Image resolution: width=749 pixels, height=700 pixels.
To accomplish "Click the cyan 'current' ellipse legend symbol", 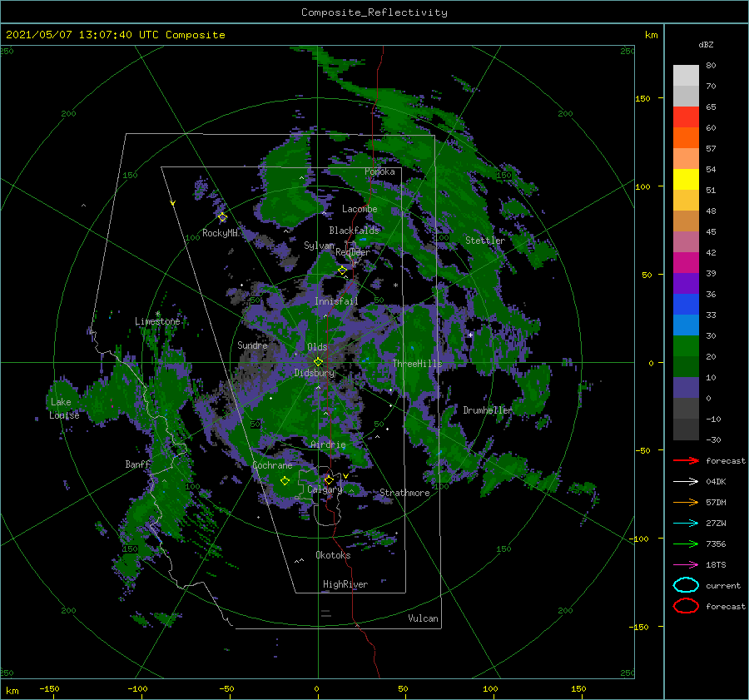I will pos(686,585).
